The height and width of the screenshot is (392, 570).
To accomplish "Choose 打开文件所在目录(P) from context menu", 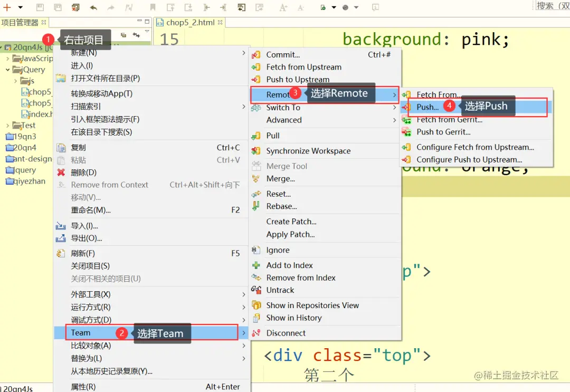I will point(151,79).
